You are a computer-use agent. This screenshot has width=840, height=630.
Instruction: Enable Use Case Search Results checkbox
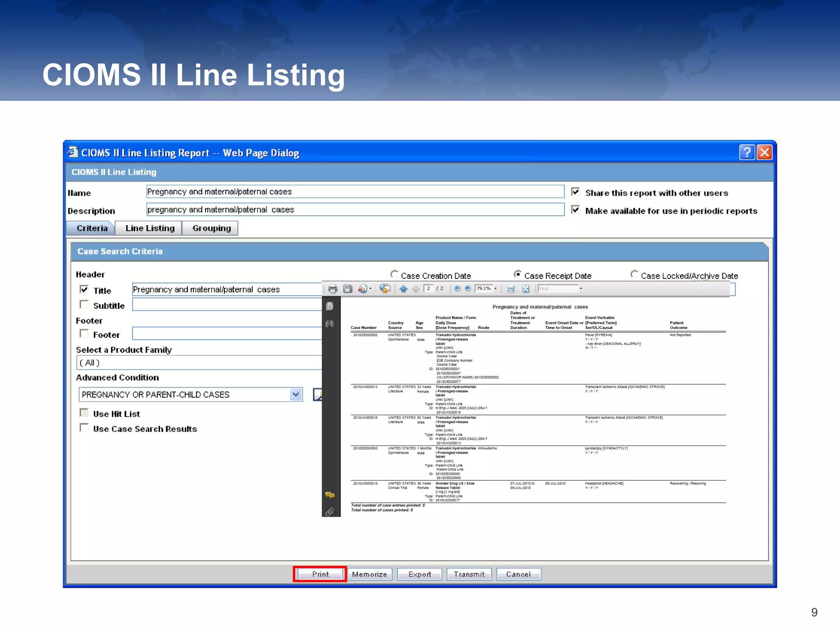[x=84, y=428]
